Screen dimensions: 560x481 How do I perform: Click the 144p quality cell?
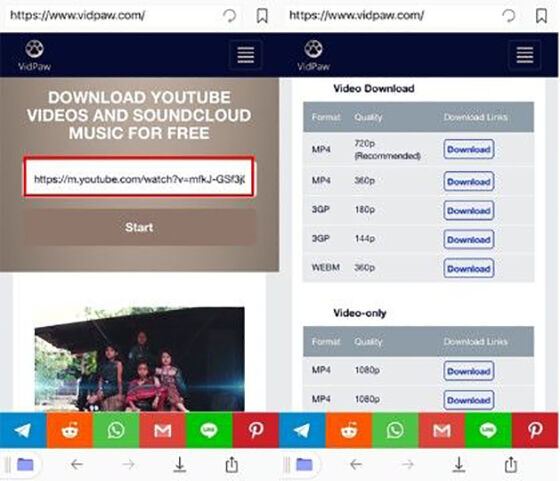click(365, 239)
